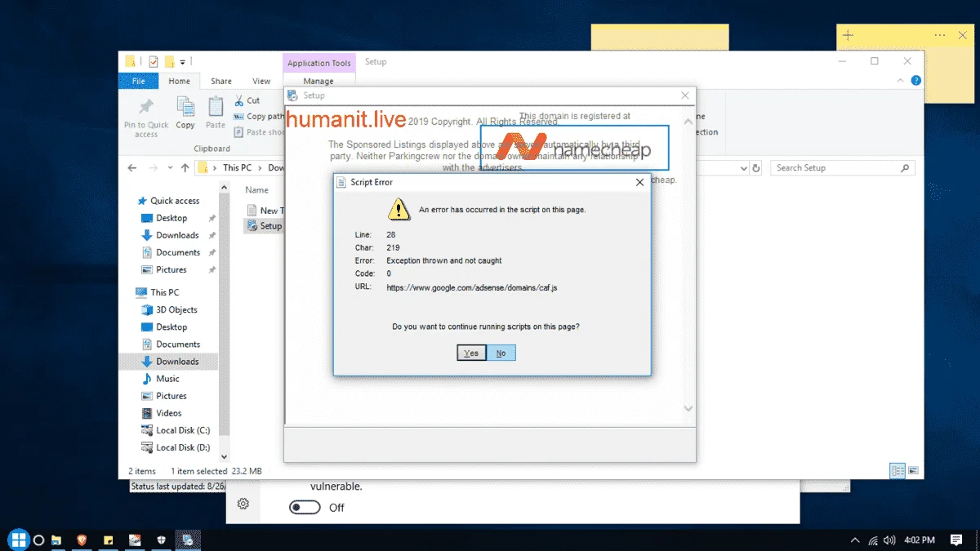This screenshot has height=551, width=980.
Task: Click Copy path in Clipboard group
Action: click(258, 116)
